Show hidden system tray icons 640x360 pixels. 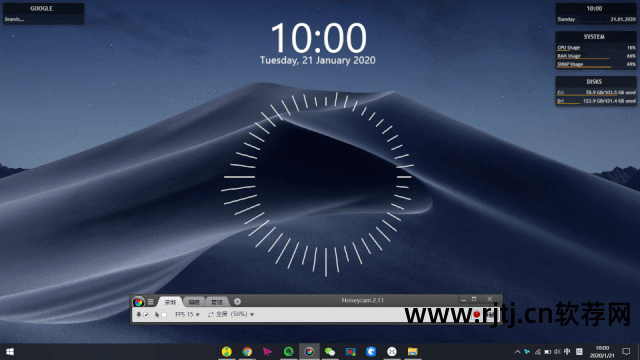(x=517, y=351)
